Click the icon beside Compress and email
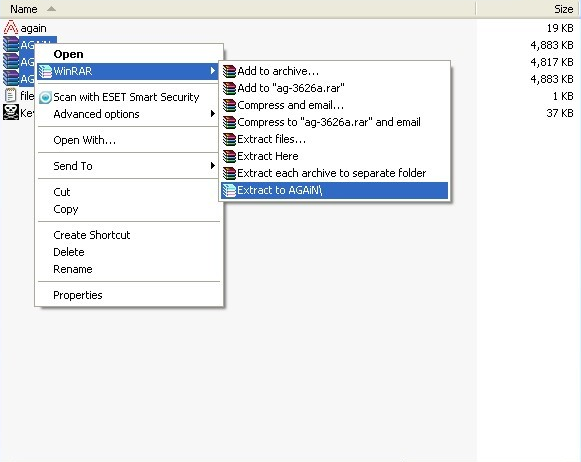The width and height of the screenshot is (581, 462). point(229,105)
